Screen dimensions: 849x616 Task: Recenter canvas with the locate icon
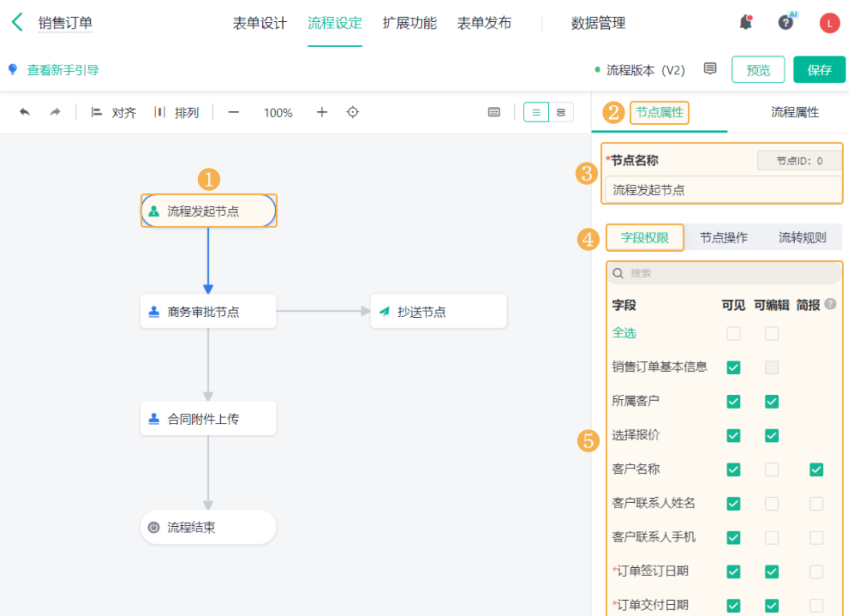[353, 112]
